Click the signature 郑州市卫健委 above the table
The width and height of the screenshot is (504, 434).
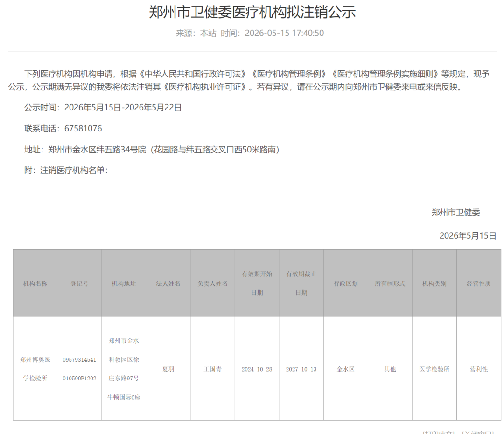pyautogui.click(x=455, y=213)
